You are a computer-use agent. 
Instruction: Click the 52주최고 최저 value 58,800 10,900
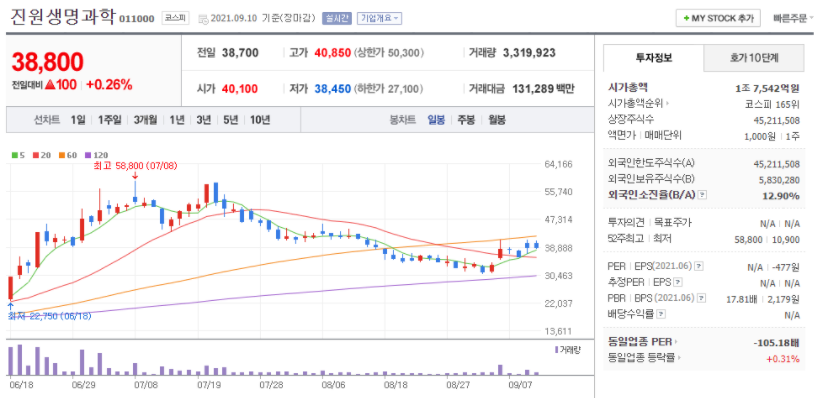tap(766, 239)
